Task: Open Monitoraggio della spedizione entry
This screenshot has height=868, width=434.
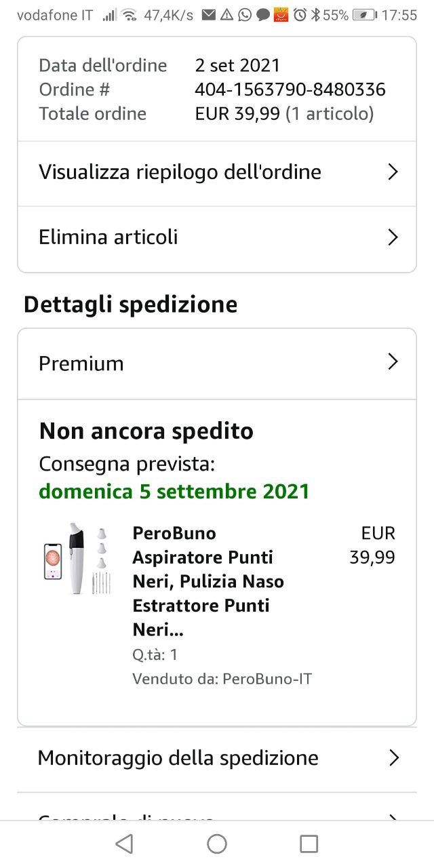Action: [x=178, y=757]
